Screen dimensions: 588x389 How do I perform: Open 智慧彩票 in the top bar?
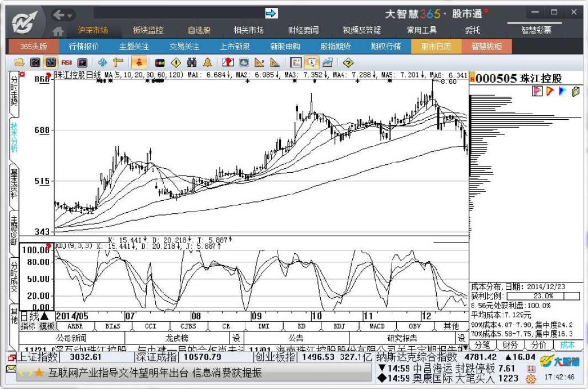click(536, 30)
